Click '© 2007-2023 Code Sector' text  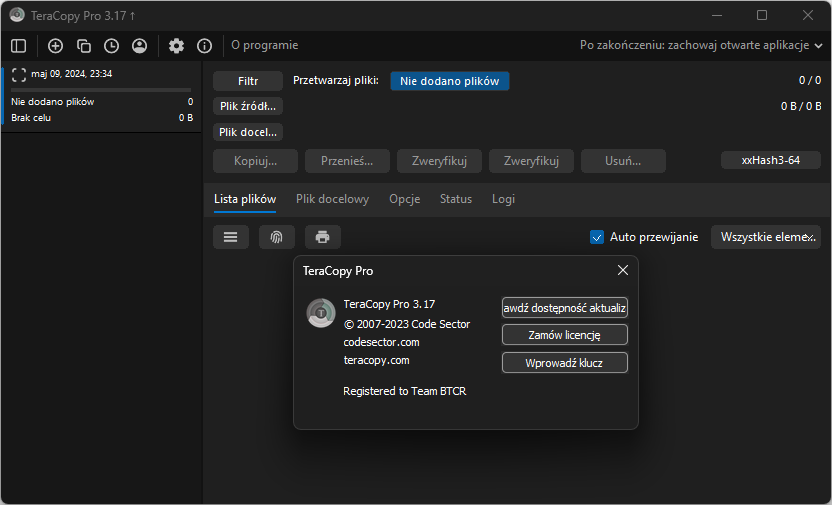pyautogui.click(x=406, y=324)
